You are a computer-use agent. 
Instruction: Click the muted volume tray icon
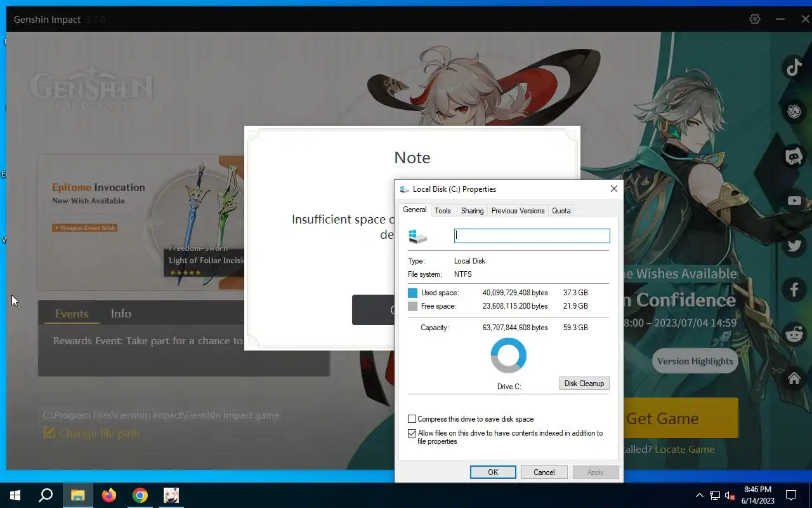tap(730, 495)
